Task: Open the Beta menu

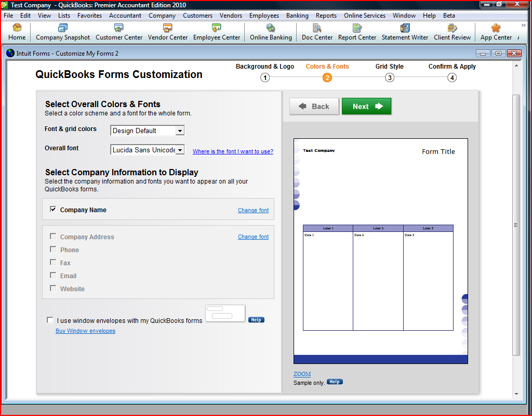Action: coord(449,16)
